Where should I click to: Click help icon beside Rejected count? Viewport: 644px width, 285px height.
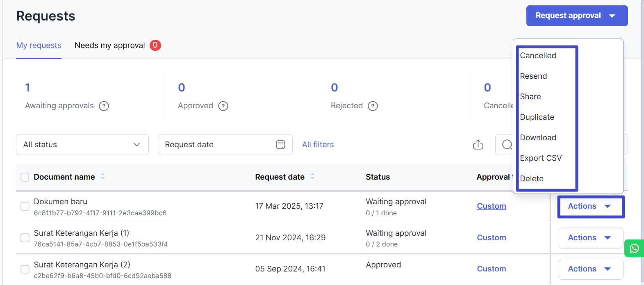click(373, 106)
